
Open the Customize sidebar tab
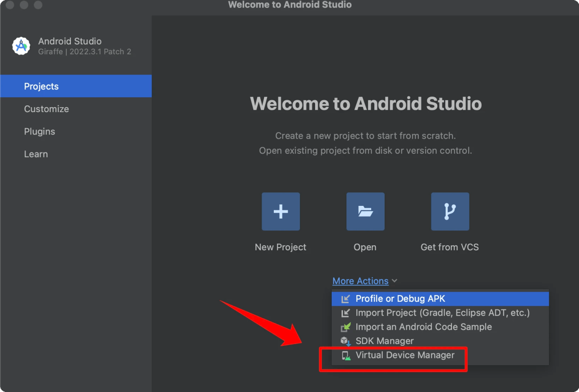coord(76,109)
